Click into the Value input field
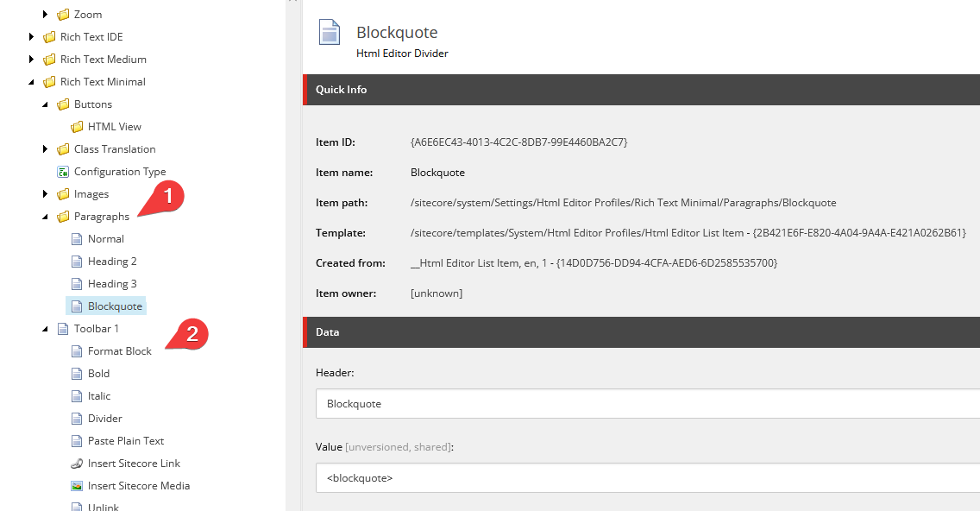 pos(648,478)
